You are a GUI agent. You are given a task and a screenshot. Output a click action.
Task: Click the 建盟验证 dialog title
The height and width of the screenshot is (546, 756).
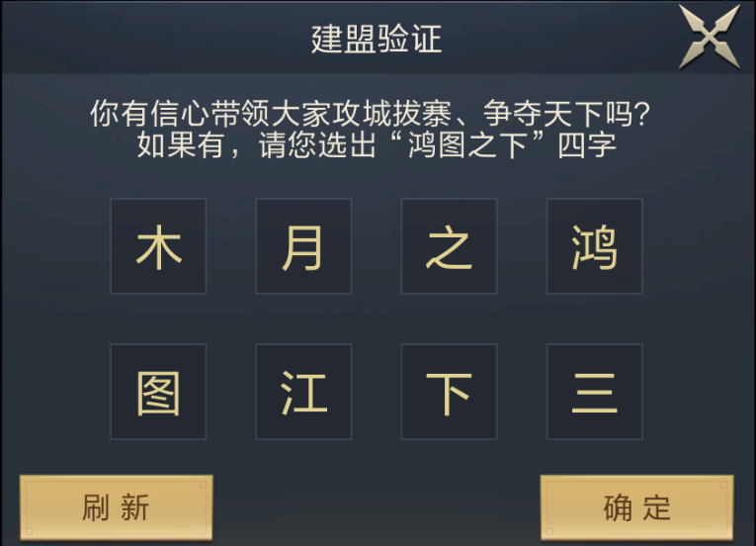(x=377, y=40)
